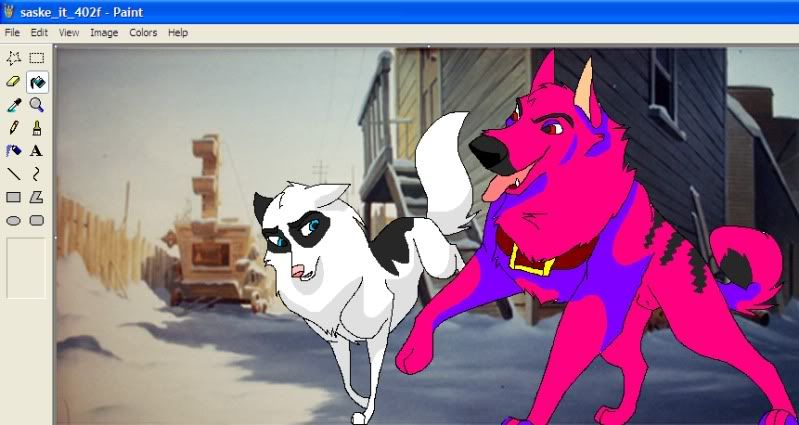
Task: Open the Image menu
Action: [x=104, y=33]
